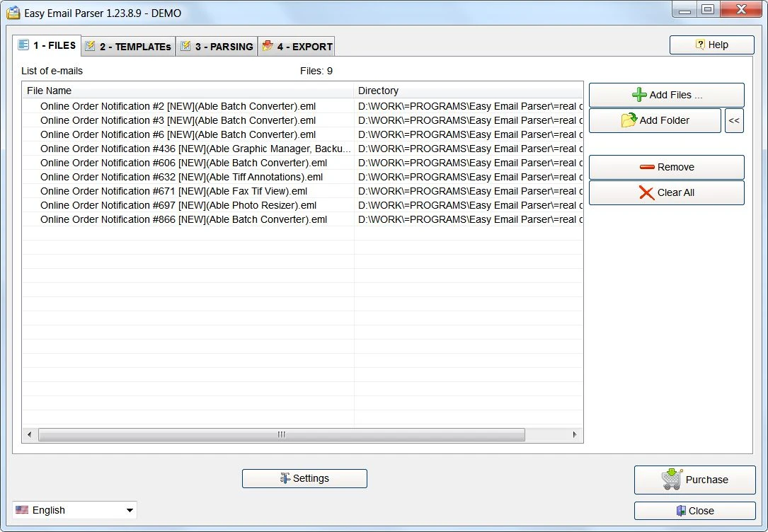Click the Add Folder icon button
Image resolution: width=768 pixels, height=532 pixels.
[x=629, y=120]
